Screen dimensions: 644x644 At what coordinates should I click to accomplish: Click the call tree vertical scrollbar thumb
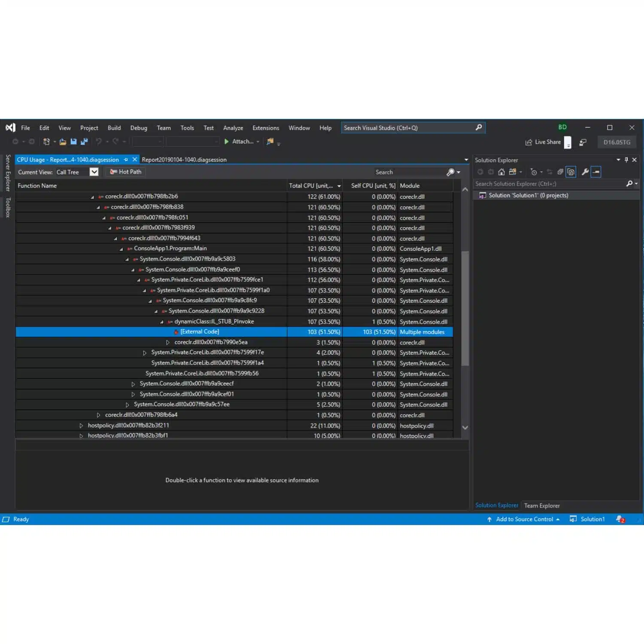pyautogui.click(x=465, y=308)
